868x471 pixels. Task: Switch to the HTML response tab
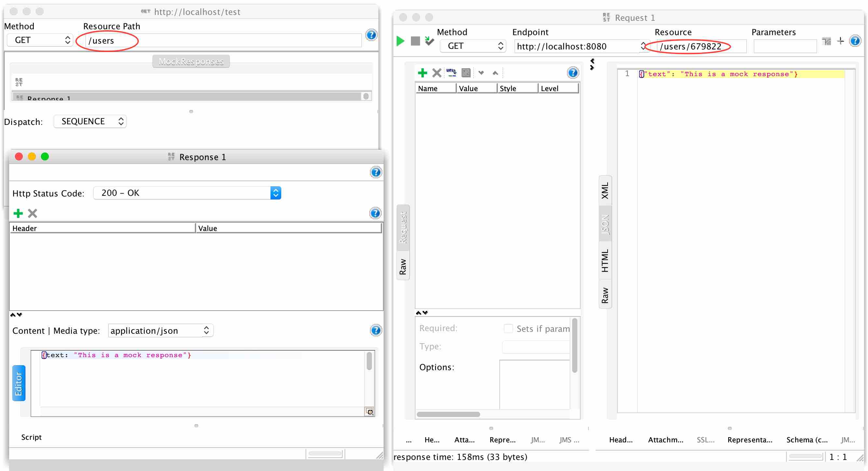(605, 261)
